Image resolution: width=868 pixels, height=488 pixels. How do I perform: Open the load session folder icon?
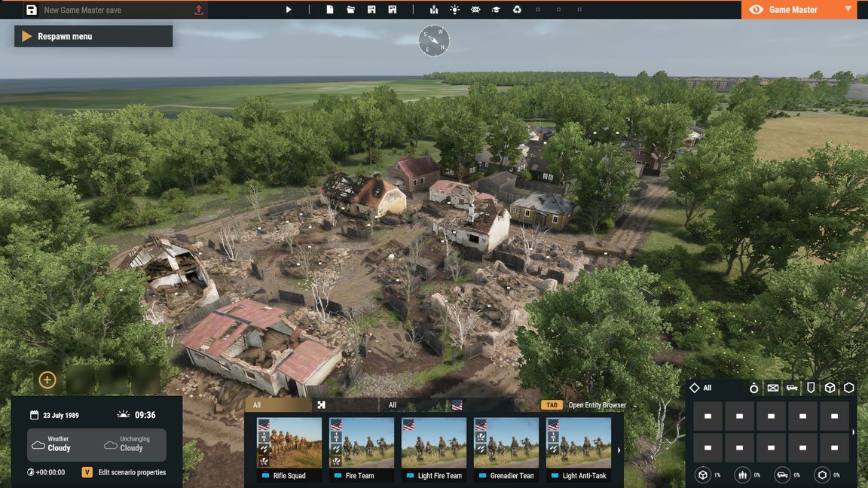point(350,10)
